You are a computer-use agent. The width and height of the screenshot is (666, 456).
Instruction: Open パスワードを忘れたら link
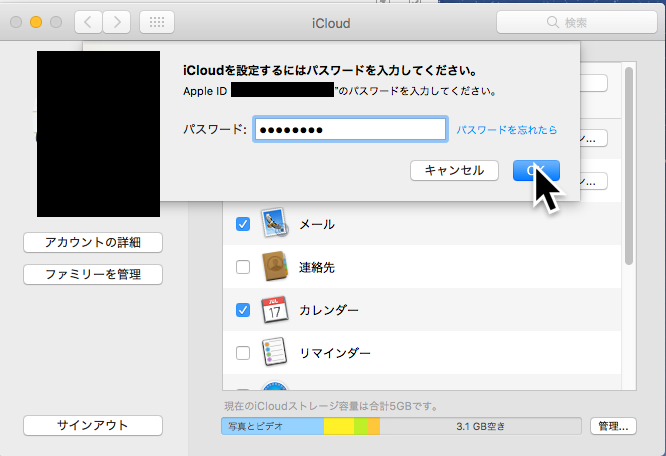(507, 130)
